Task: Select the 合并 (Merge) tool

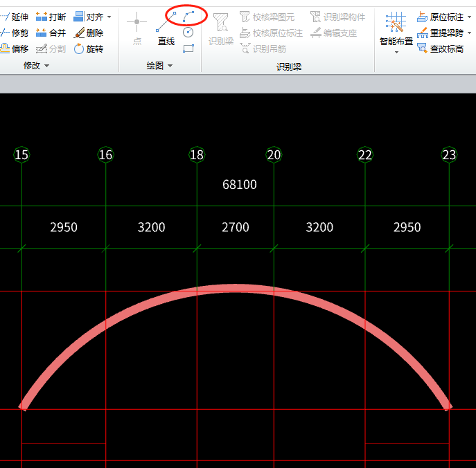Action: click(x=51, y=33)
